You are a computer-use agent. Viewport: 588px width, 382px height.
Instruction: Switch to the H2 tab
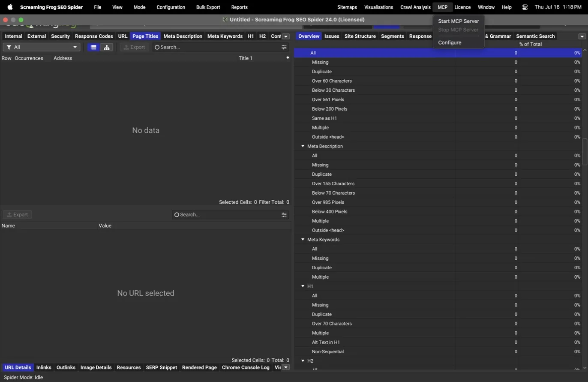click(x=262, y=36)
